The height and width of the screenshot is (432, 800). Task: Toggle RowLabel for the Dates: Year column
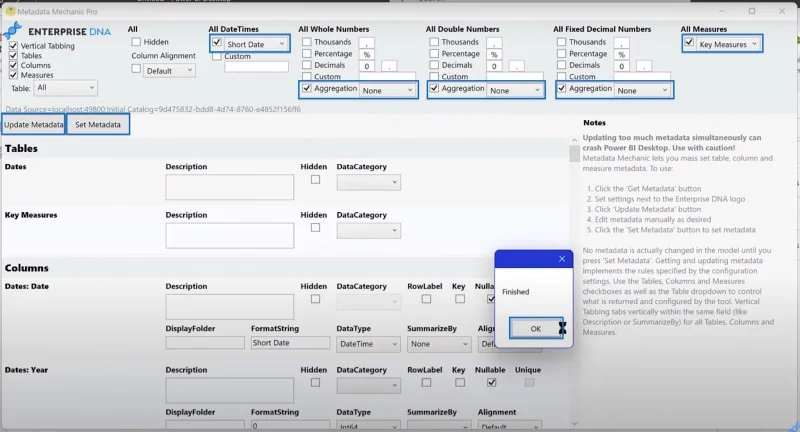click(426, 383)
